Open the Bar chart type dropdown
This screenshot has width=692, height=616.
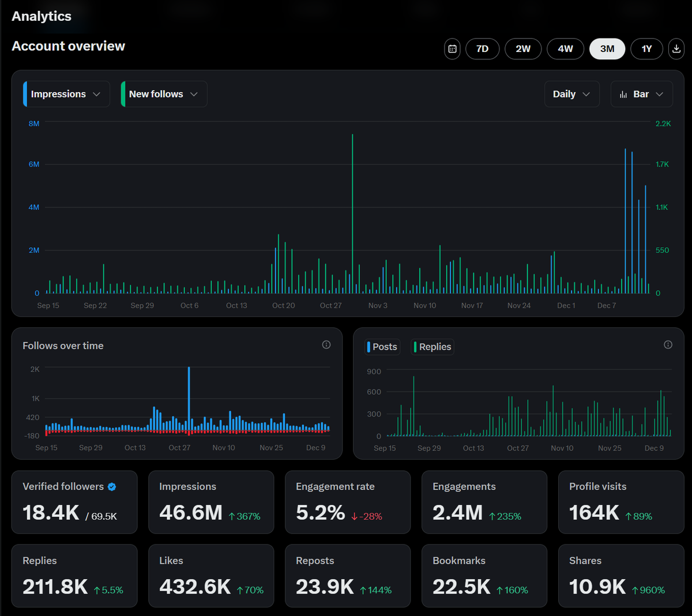pyautogui.click(x=642, y=94)
